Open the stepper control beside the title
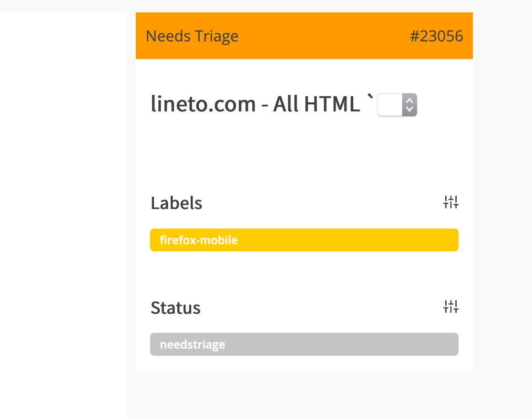532x419 pixels. tap(397, 105)
